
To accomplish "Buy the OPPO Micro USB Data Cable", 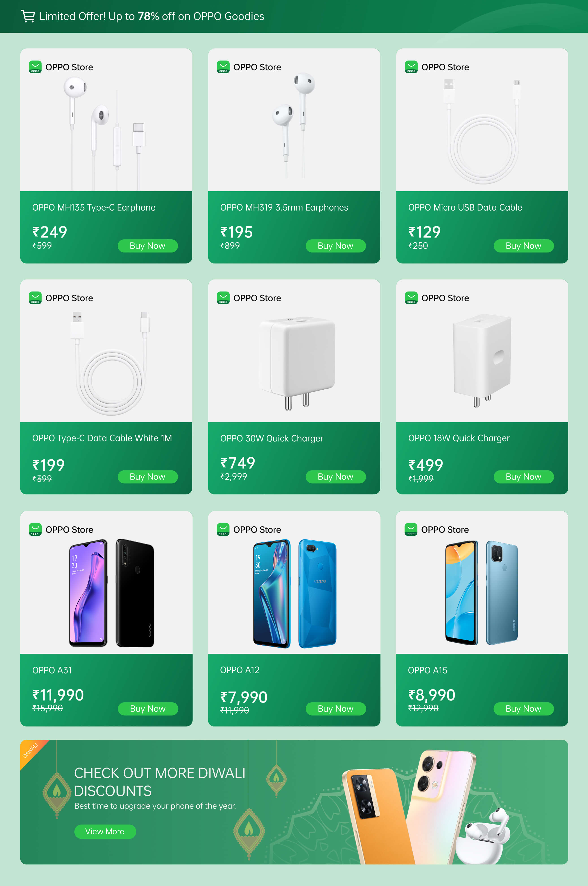I will [523, 246].
